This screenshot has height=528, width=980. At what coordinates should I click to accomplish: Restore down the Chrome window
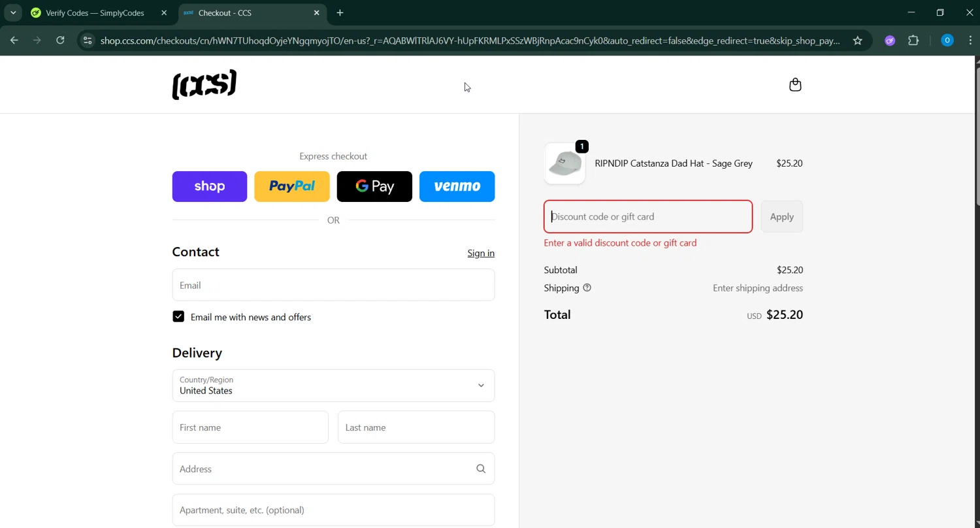tap(940, 12)
